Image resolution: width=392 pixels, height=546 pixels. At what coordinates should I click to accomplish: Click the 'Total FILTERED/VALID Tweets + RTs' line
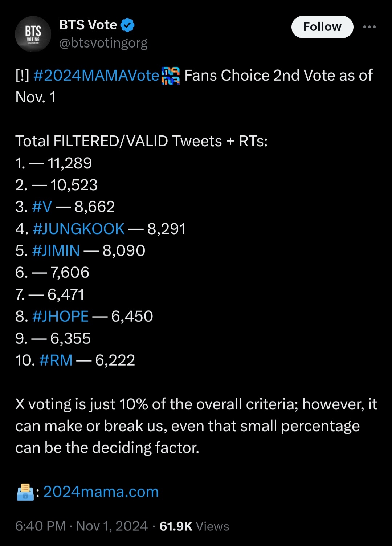(141, 141)
